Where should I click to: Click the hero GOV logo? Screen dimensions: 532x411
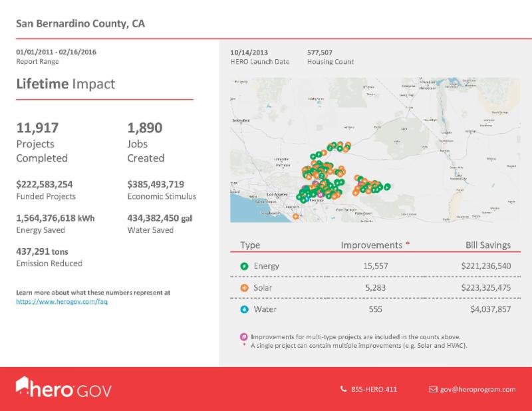(63, 387)
